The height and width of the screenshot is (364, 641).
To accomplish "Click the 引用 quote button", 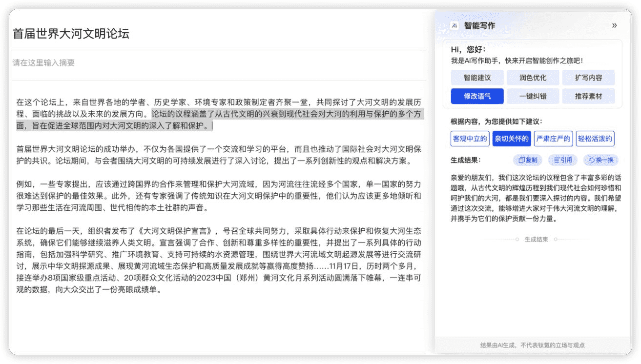I will point(563,160).
